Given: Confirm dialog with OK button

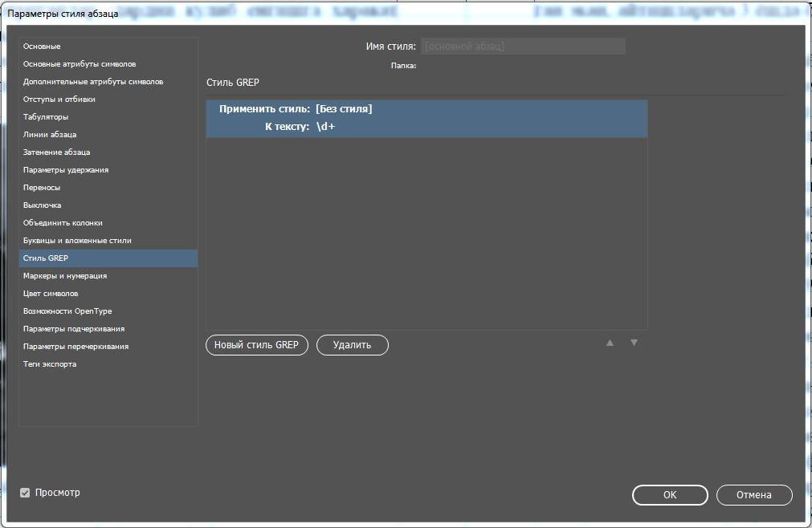Looking at the screenshot, I should point(670,495).
